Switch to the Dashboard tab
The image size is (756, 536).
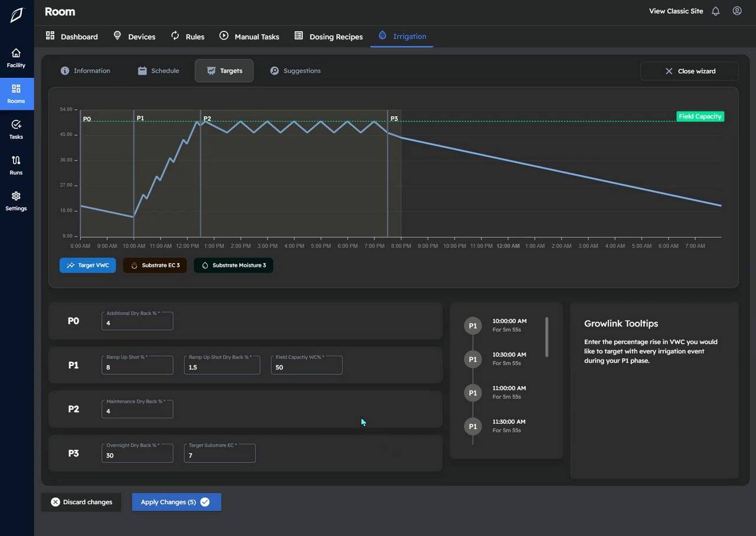point(72,36)
